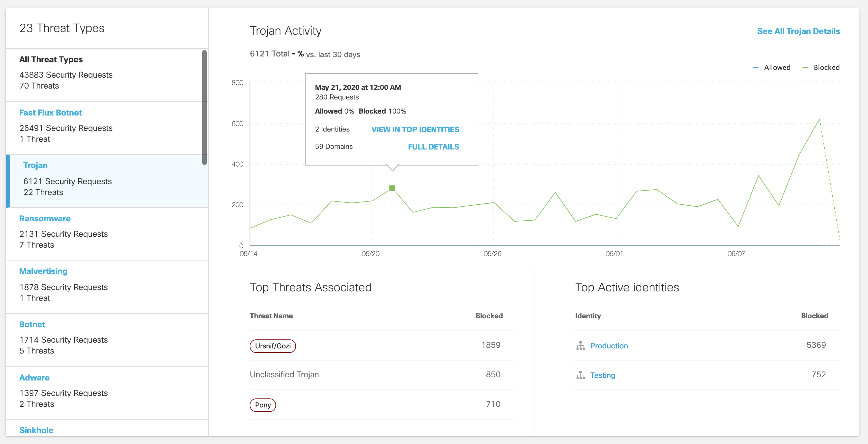Click the threat types list scrollbar
Viewport: 868px width, 444px height.
click(204, 107)
